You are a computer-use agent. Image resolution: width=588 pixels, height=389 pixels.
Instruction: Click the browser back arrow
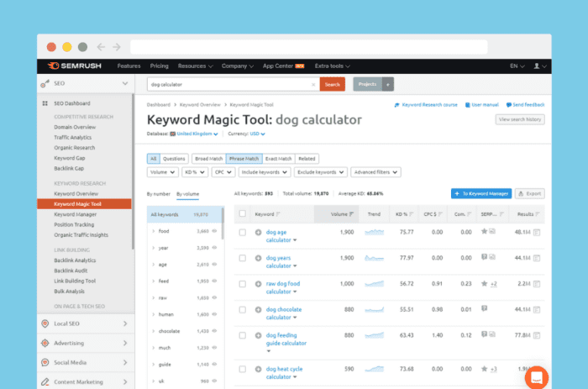point(101,47)
